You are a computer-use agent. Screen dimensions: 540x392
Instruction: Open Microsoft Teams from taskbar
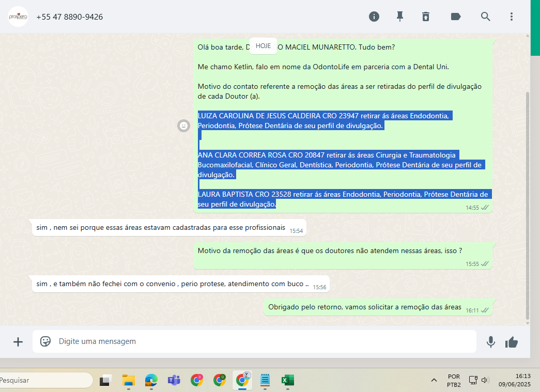coord(174,380)
